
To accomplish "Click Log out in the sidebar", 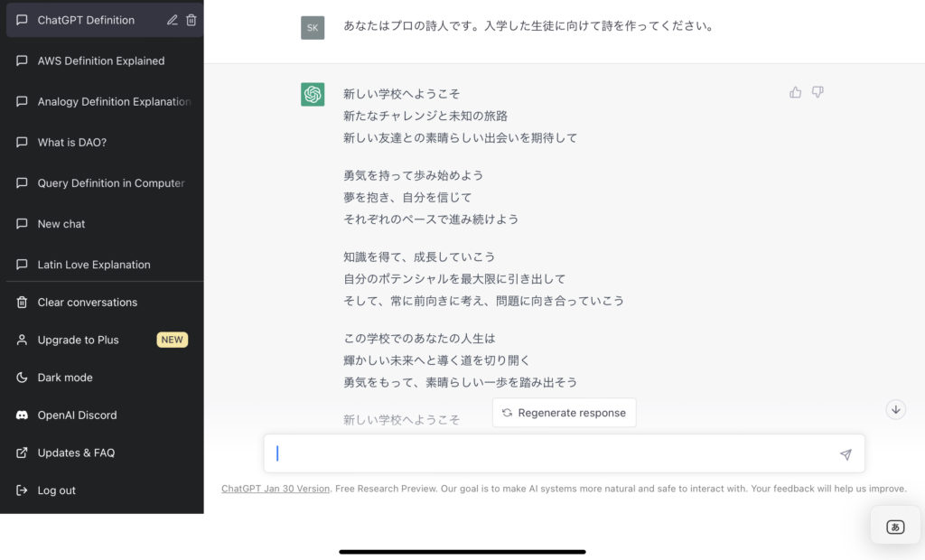I will click(x=56, y=490).
